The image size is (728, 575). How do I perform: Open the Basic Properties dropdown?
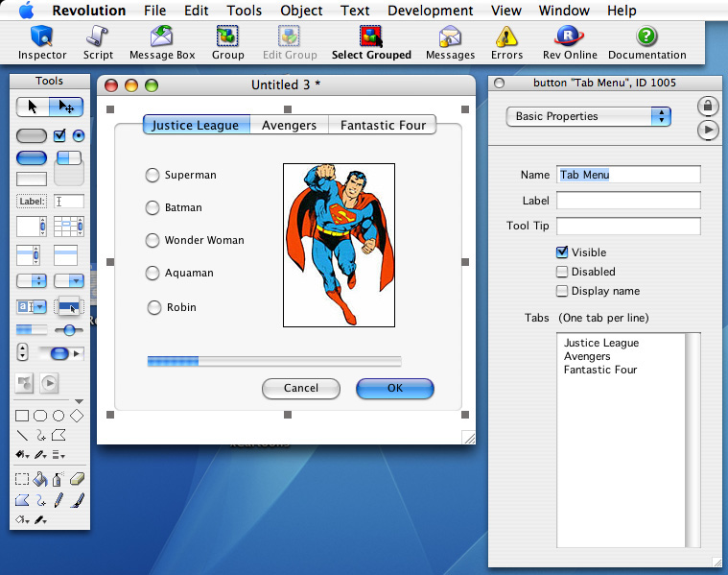[588, 116]
